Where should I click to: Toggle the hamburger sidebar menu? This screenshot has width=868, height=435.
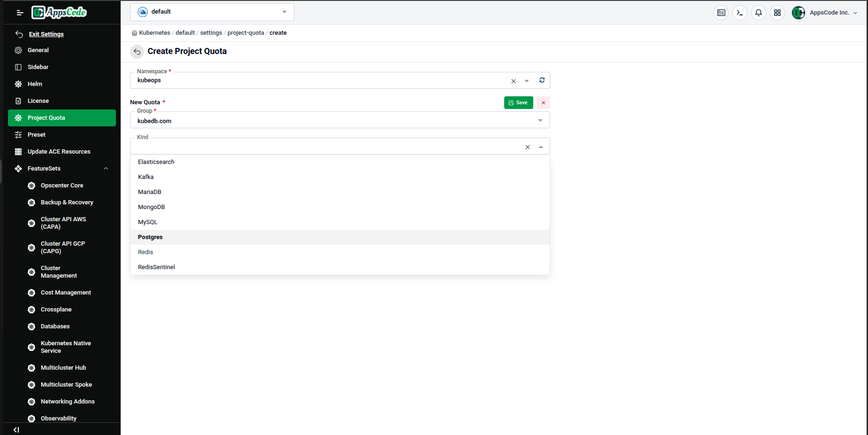click(x=20, y=13)
